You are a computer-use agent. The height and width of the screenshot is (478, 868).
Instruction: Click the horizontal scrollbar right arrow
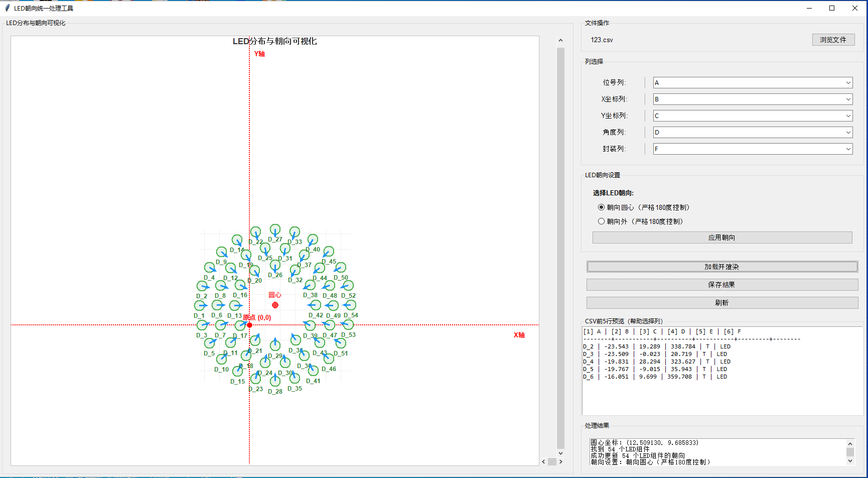pos(560,461)
